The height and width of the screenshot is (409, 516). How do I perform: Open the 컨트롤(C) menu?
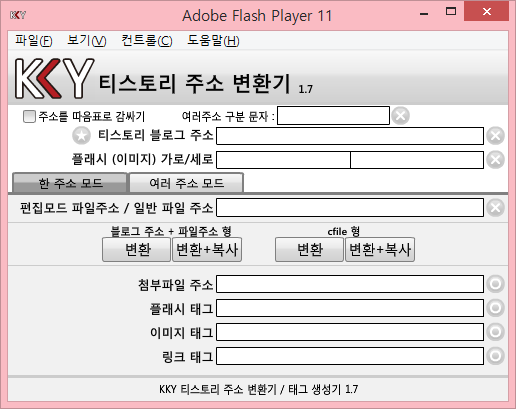147,41
